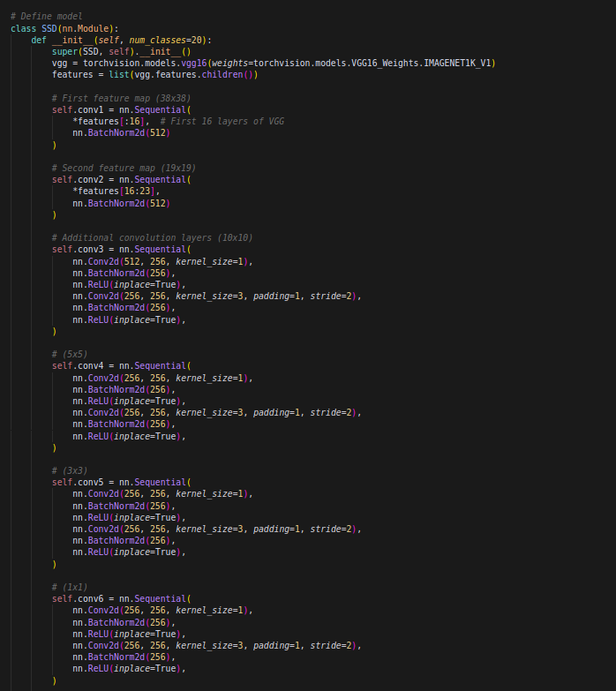Click the 'self.conv4 = nn.Sequential(' line

click(122, 365)
